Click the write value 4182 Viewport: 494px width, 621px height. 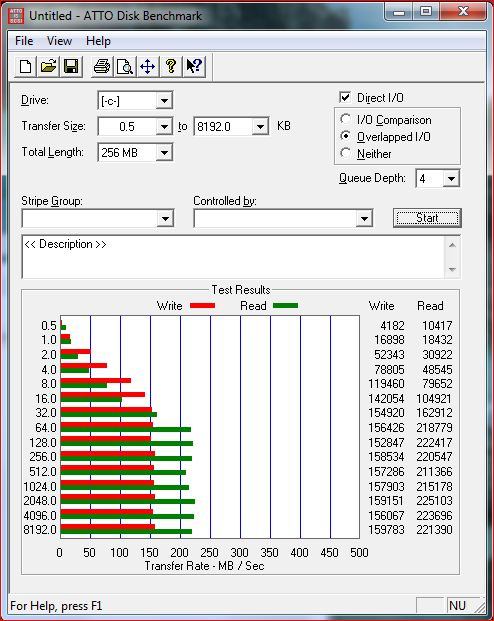coord(392,326)
